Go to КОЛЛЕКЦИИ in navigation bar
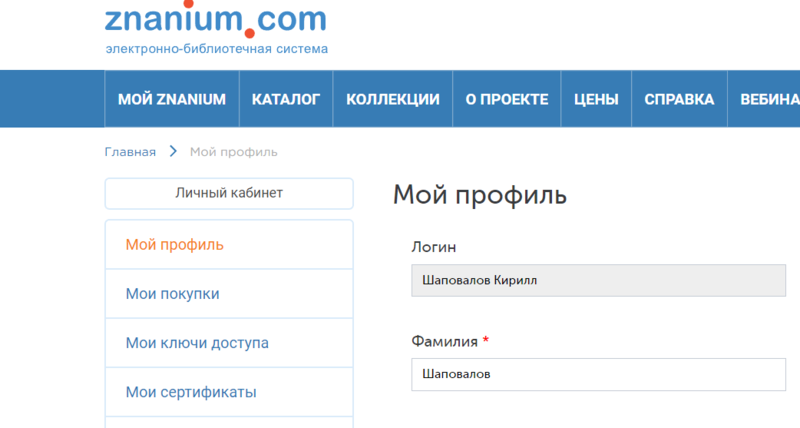 click(x=392, y=99)
